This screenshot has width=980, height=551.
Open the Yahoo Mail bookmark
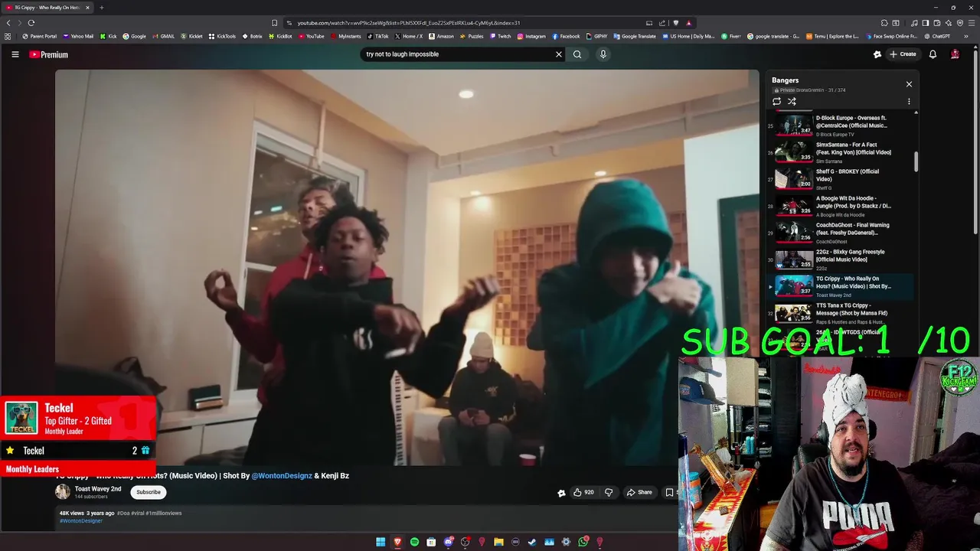(78, 36)
